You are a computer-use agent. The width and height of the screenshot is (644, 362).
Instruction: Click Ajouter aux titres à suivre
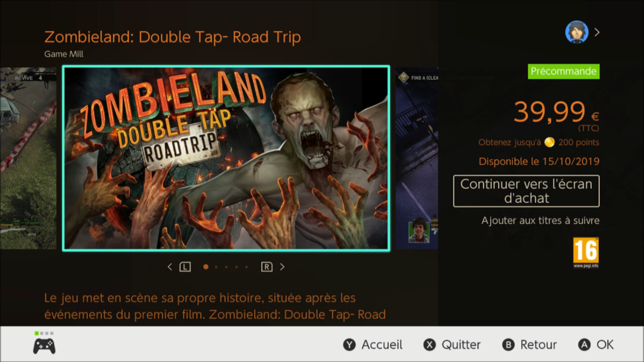pyautogui.click(x=540, y=220)
